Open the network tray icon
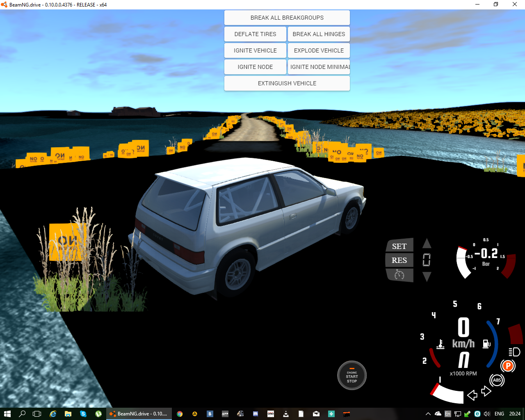 coord(458,414)
